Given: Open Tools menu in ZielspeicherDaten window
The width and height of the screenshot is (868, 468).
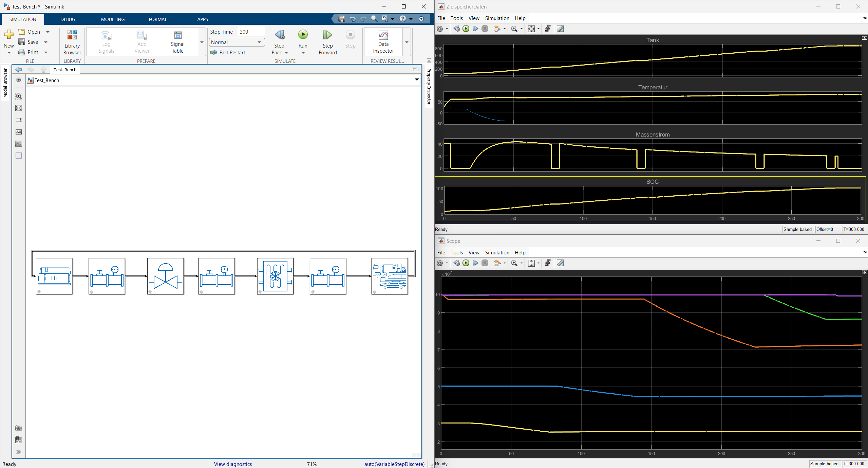Looking at the screenshot, I should click(x=456, y=18).
